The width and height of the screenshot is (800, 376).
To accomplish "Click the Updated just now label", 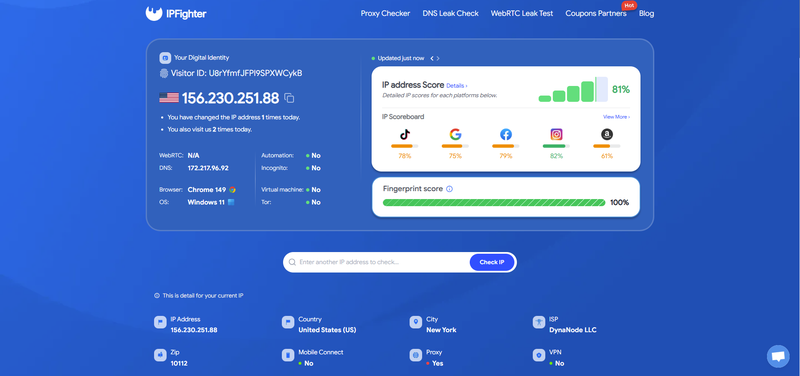I will click(x=401, y=58).
